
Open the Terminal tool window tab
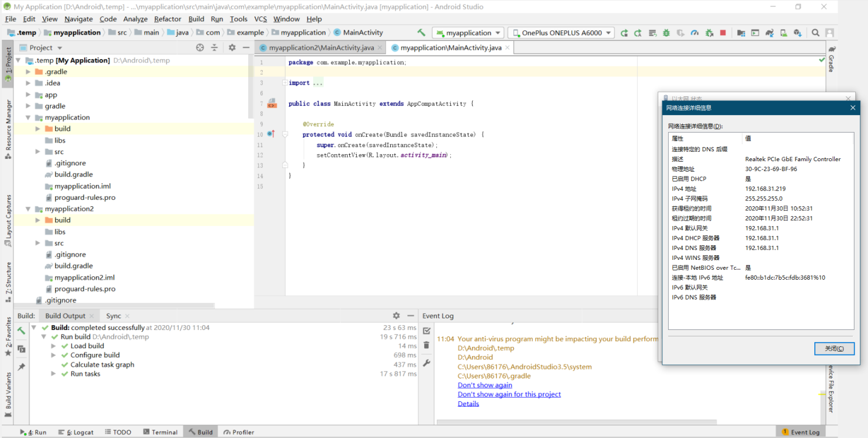point(160,432)
